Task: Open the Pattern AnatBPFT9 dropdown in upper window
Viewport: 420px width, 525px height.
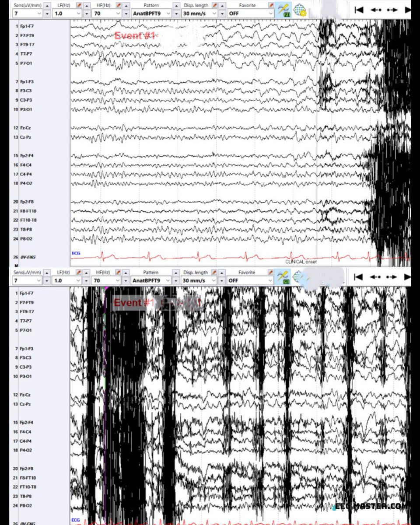Action: tap(151, 13)
